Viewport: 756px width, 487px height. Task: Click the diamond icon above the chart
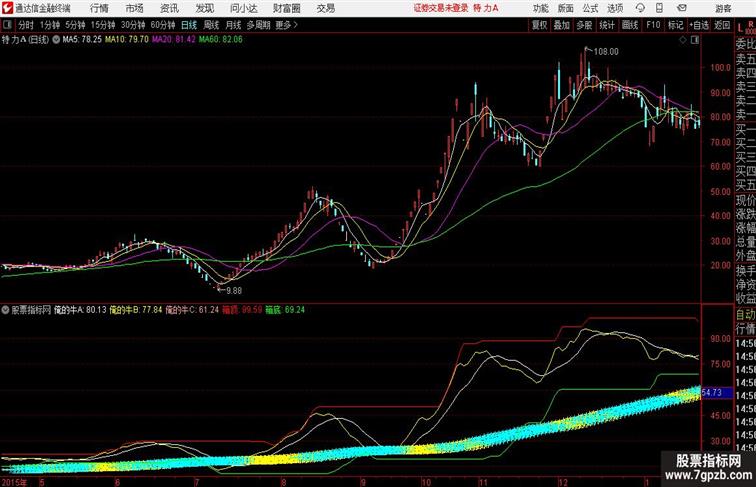[x=683, y=40]
